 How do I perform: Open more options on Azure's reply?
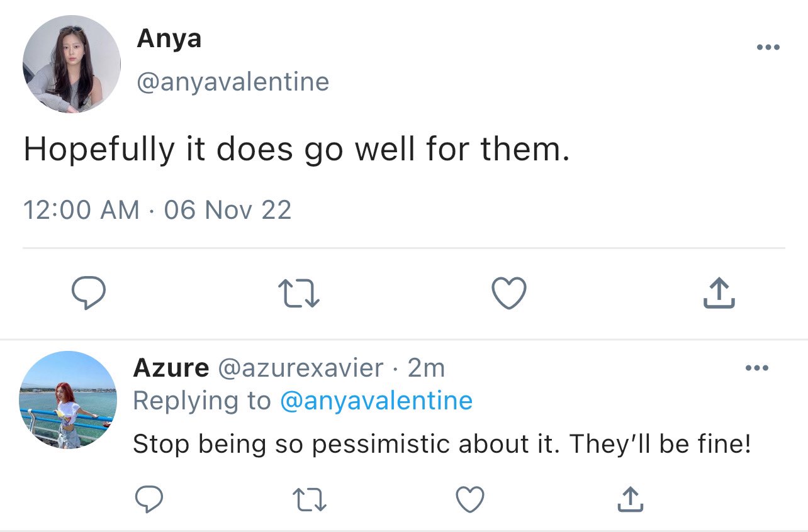pos(757,369)
